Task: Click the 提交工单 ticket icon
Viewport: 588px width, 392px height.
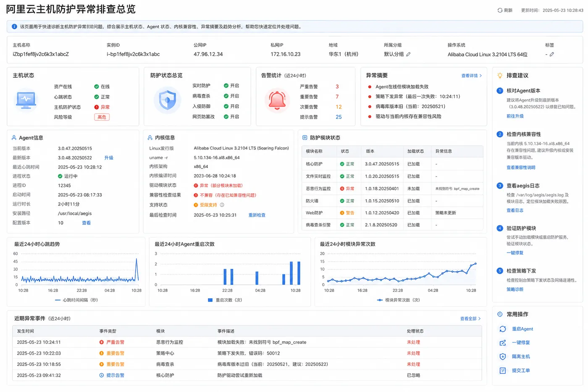Action: (x=503, y=371)
